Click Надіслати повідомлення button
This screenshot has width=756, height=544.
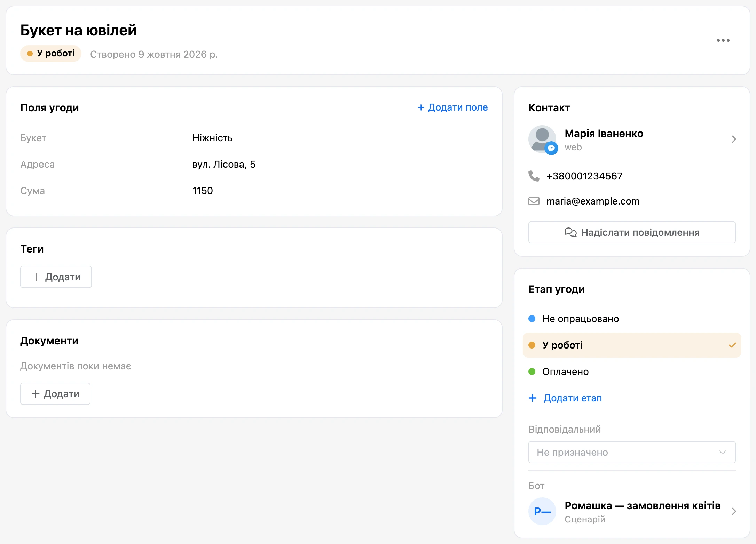click(x=632, y=232)
